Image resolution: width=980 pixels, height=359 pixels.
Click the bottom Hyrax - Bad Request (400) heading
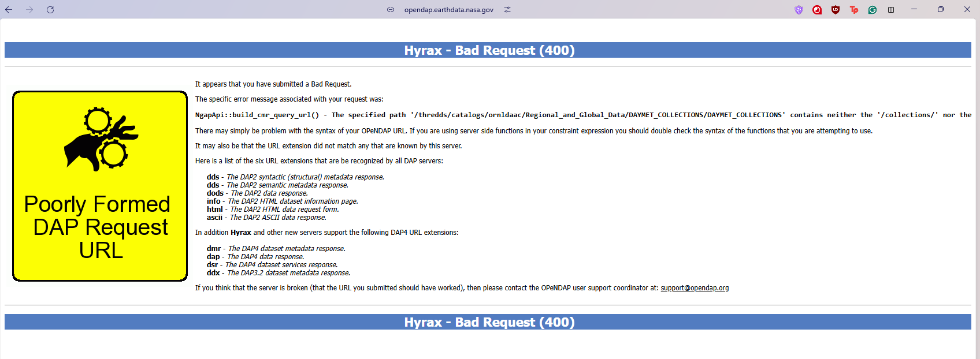[x=489, y=322]
